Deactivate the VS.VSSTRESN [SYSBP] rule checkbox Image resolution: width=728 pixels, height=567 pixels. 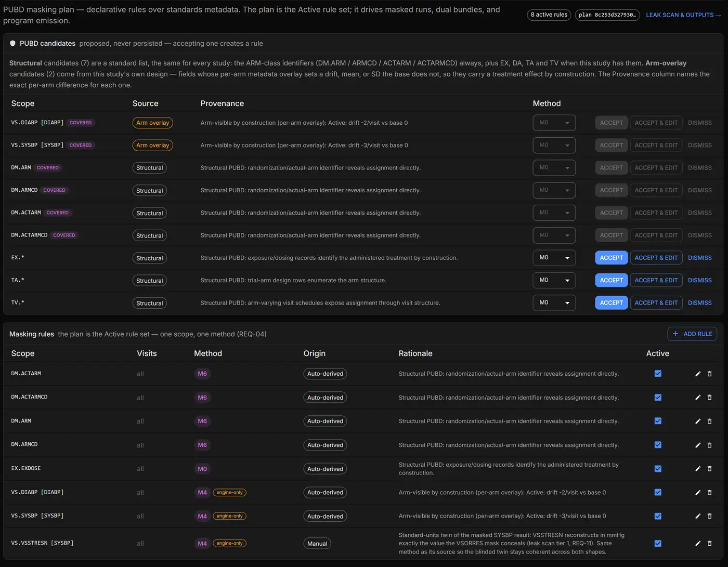point(658,543)
